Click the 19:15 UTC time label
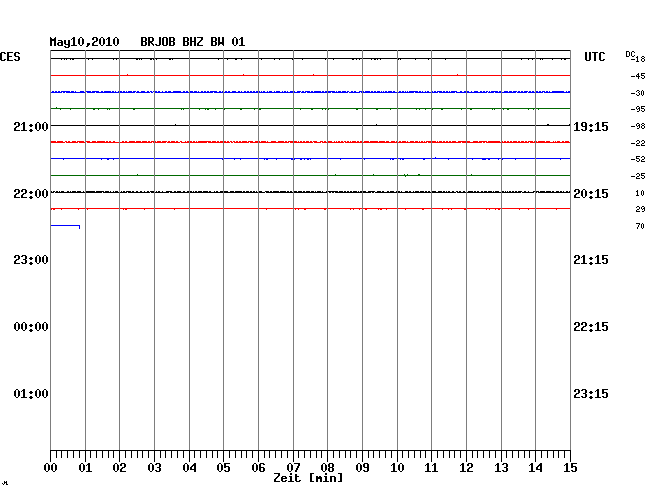This screenshot has height=494, width=650. [591, 126]
